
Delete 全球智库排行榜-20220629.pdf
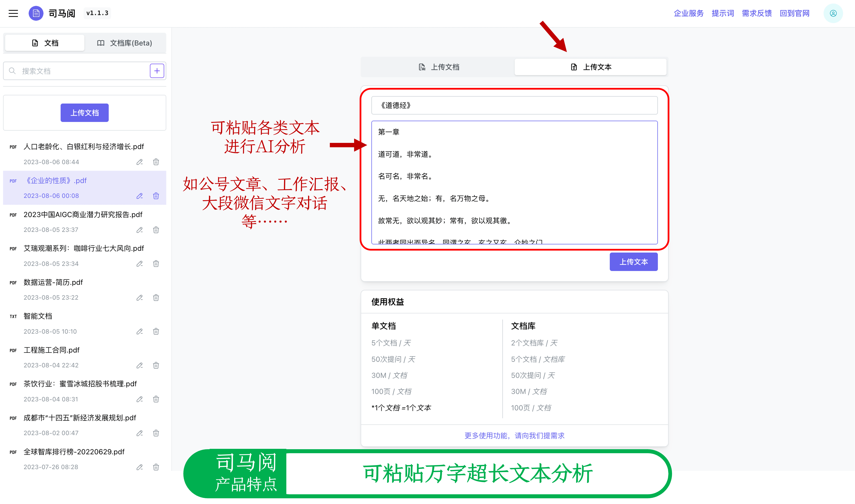[x=156, y=467]
